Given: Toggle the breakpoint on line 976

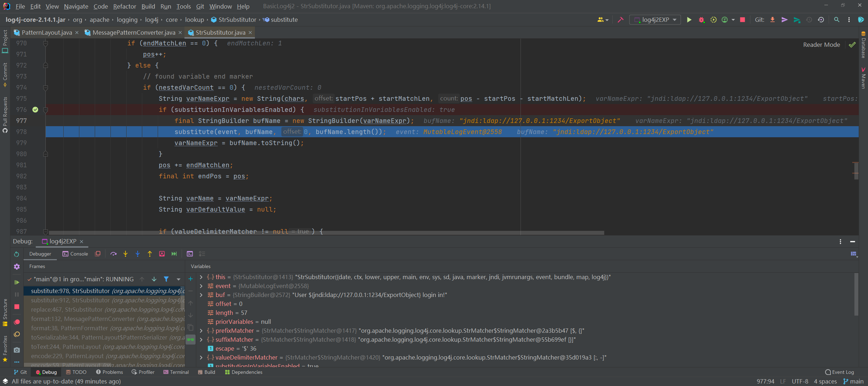Looking at the screenshot, I should [35, 110].
